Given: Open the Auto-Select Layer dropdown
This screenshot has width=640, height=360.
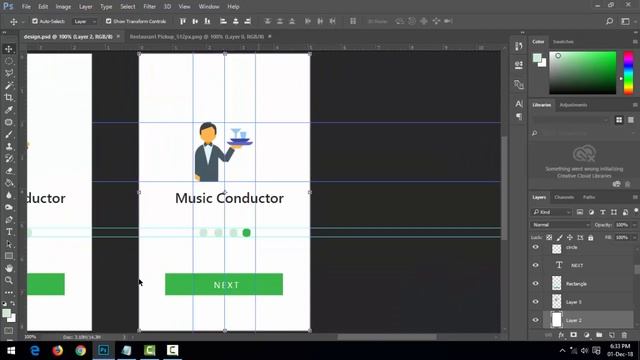Looking at the screenshot, I should [85, 21].
